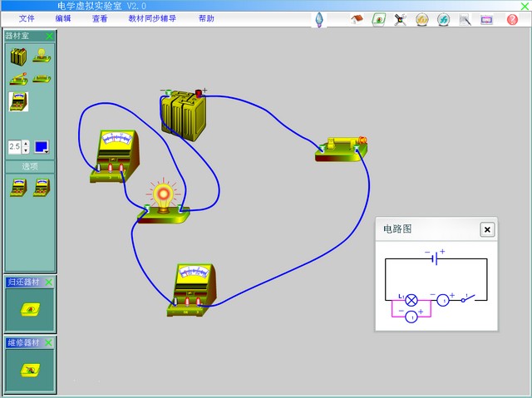532x398 pixels.
Task: Select the second meter option under 选项
Action: [x=41, y=189]
